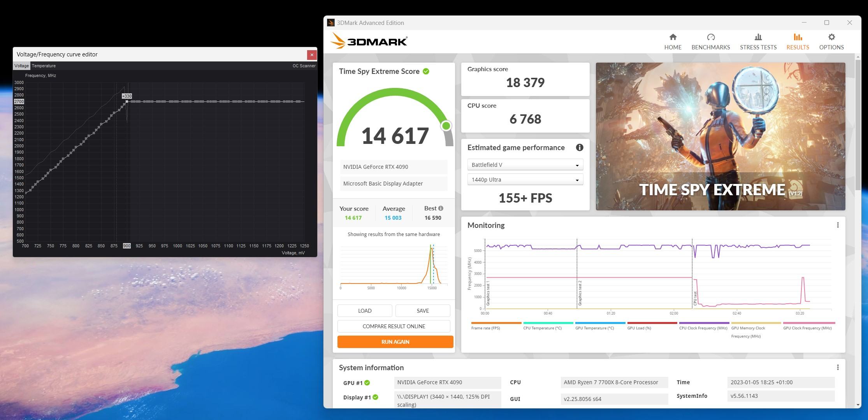The image size is (868, 420).
Task: Click the 3DMark title bar app icon
Action: pos(330,23)
